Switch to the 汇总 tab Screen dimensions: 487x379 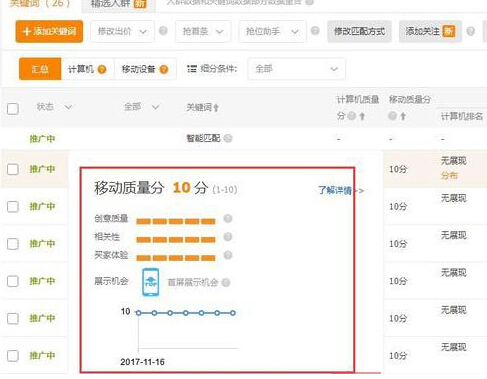pos(40,69)
